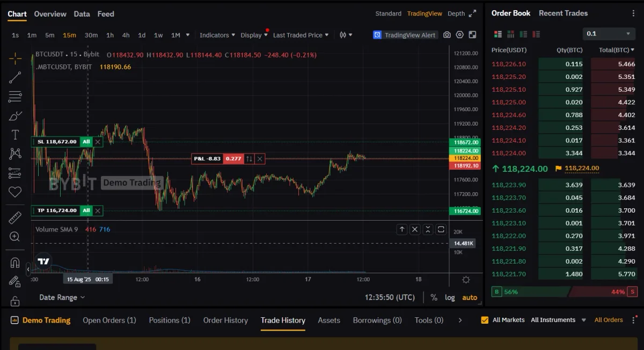The width and height of the screenshot is (644, 350).
Task: Open the Open Orders (1) tab
Action: (x=109, y=320)
